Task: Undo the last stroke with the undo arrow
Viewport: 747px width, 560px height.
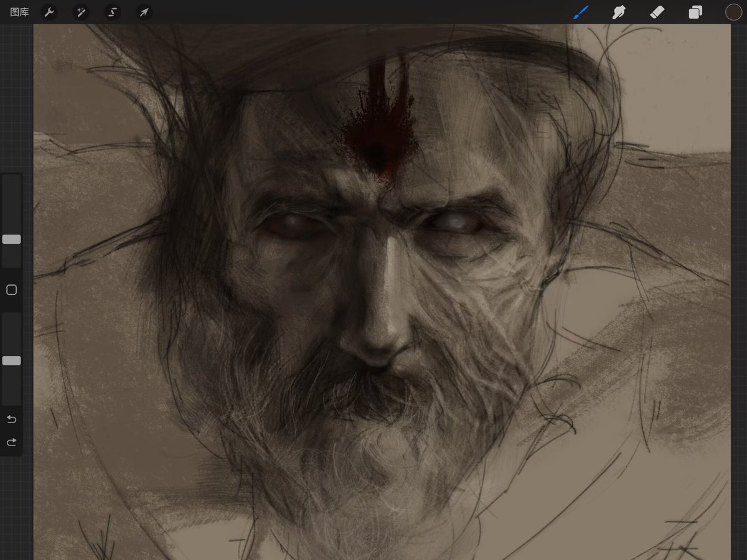Action: point(11,419)
